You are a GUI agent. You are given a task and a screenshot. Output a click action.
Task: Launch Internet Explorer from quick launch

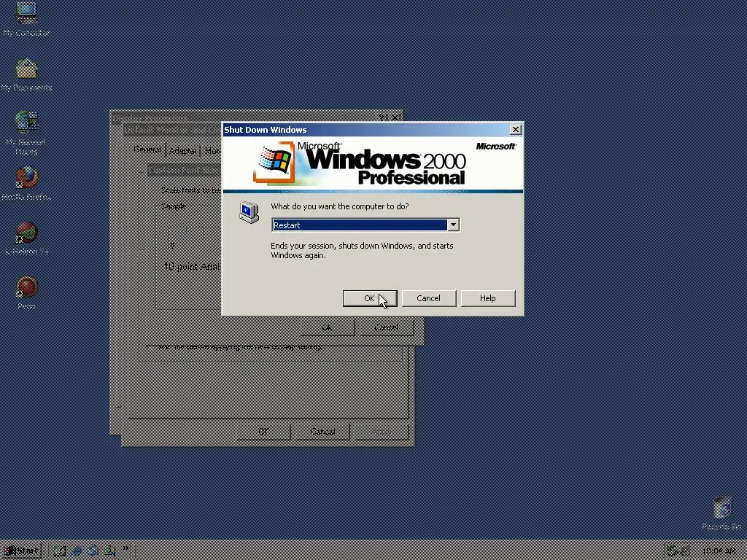[76, 551]
